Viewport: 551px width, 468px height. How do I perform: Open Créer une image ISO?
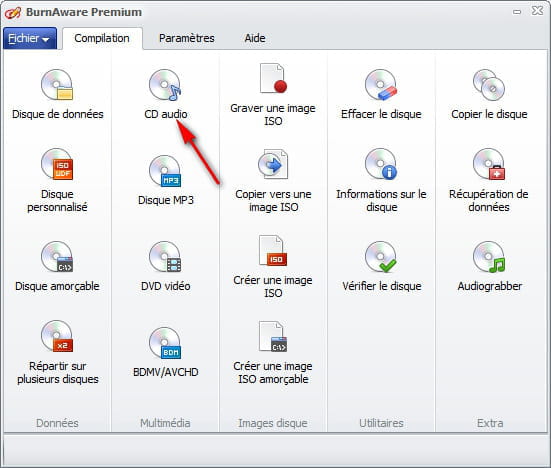pyautogui.click(x=273, y=266)
